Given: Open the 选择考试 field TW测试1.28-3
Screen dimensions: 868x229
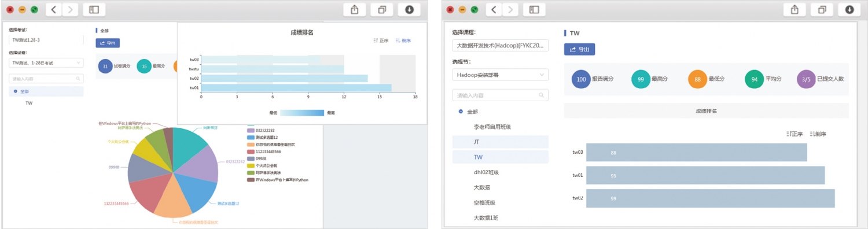Looking at the screenshot, I should tap(46, 40).
